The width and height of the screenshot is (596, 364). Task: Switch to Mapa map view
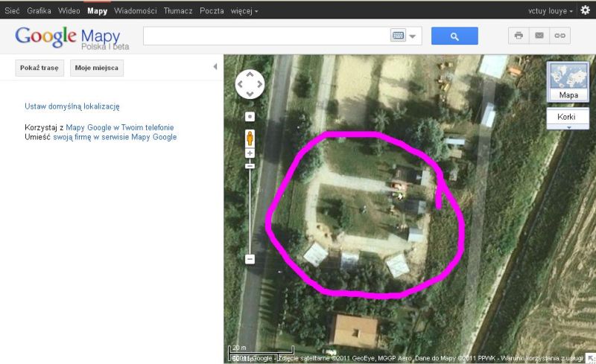pyautogui.click(x=568, y=82)
